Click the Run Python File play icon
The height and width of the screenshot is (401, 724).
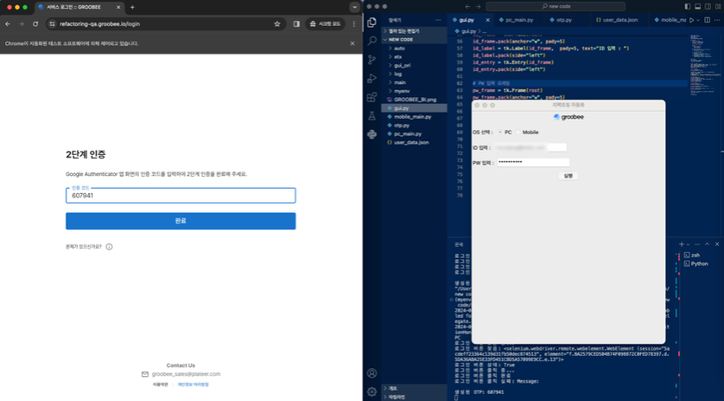[x=691, y=20]
